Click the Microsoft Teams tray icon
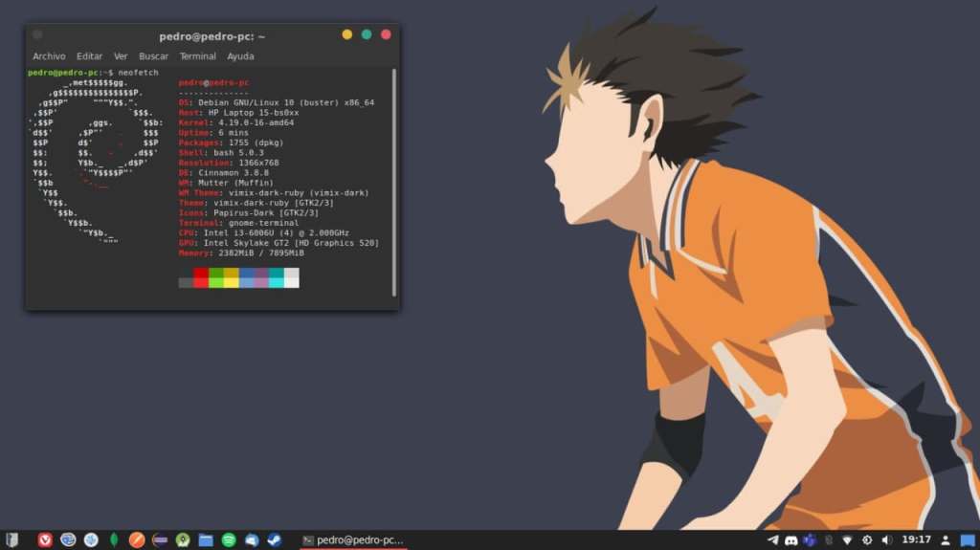 click(810, 540)
